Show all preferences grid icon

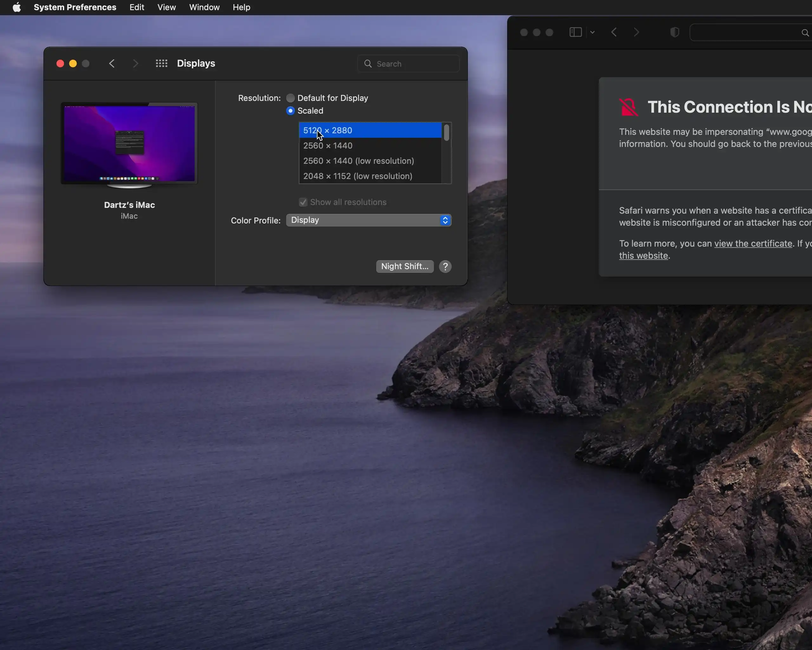coord(161,63)
